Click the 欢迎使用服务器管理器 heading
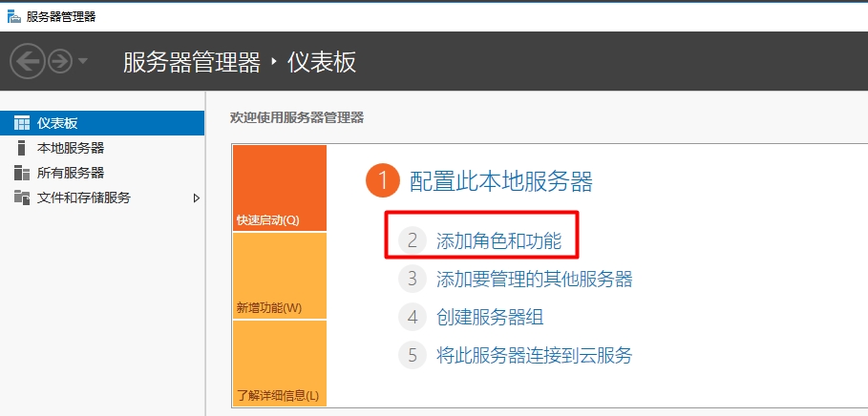 tap(297, 117)
